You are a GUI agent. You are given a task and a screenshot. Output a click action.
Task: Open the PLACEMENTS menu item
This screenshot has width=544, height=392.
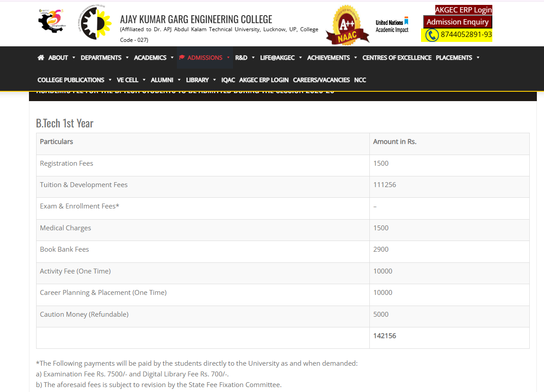pos(454,57)
